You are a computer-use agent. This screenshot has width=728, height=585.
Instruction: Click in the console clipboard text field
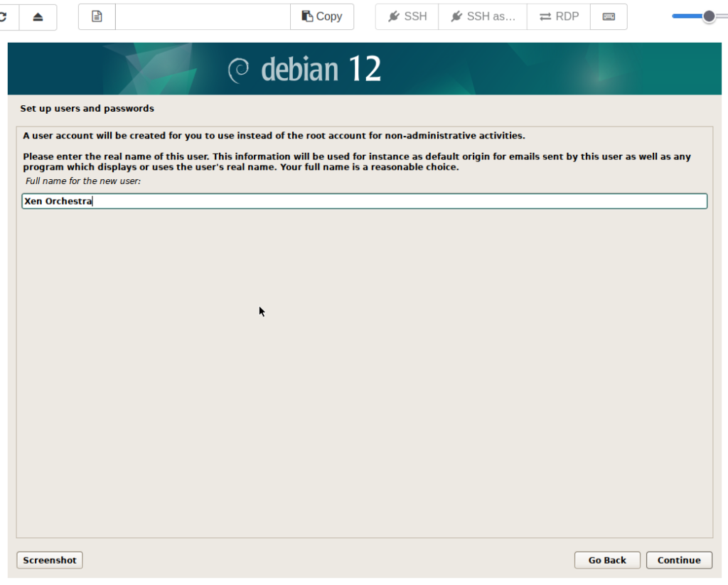click(x=203, y=16)
